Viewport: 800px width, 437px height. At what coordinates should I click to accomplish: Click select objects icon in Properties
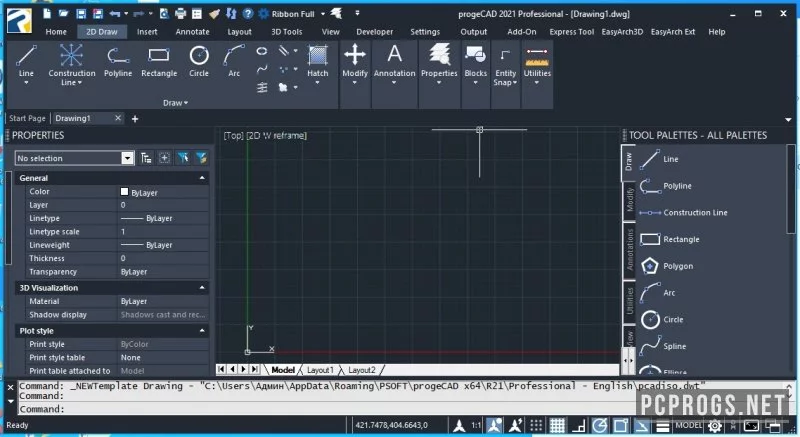click(183, 158)
